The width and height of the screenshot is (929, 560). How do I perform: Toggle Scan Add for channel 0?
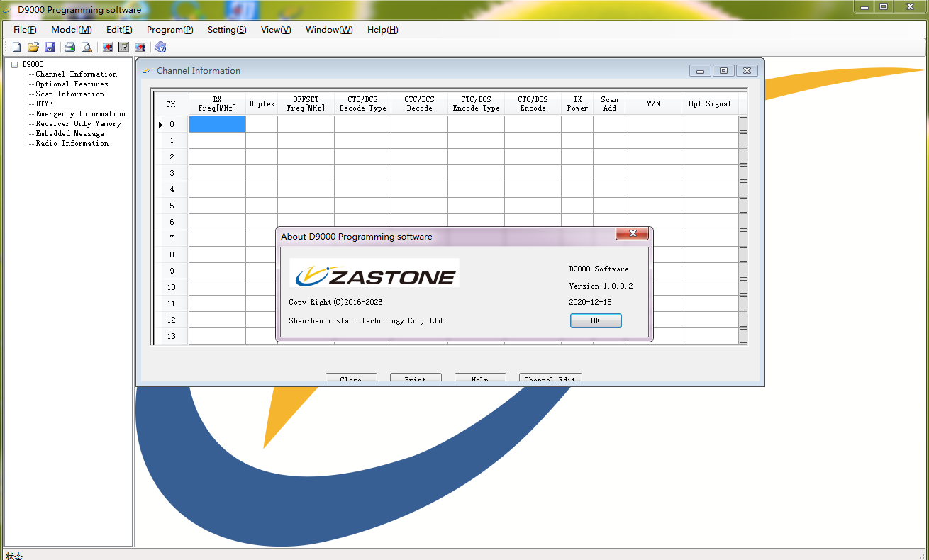click(609, 124)
